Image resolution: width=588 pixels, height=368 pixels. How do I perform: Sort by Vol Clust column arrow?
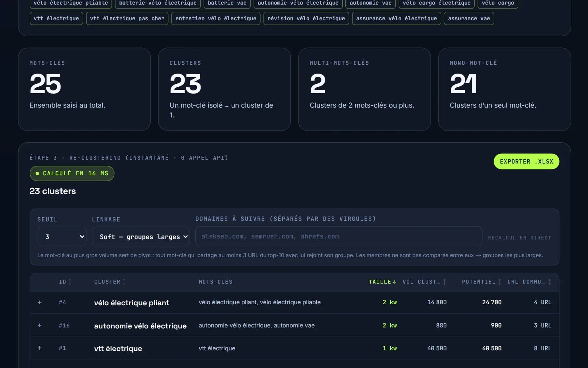click(445, 282)
